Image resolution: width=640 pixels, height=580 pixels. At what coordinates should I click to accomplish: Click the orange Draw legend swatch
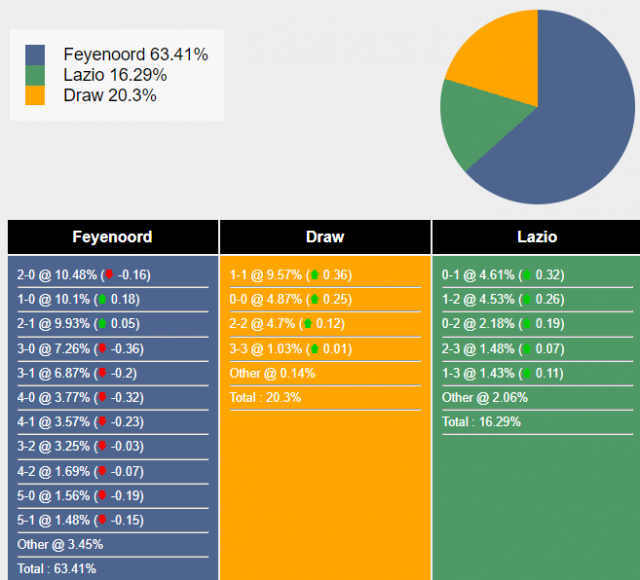click(x=35, y=95)
